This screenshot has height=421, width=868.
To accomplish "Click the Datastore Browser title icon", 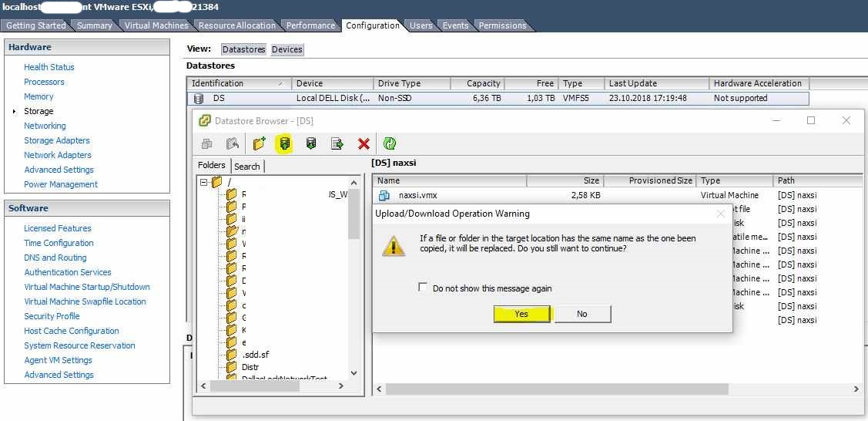I will click(205, 120).
